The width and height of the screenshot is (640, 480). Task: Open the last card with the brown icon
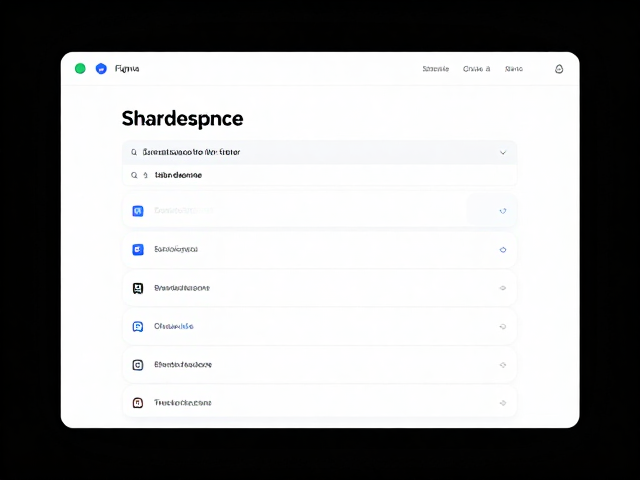[x=320, y=402]
